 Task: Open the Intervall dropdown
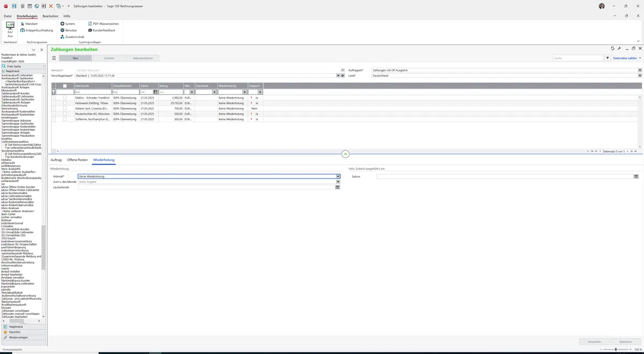pos(338,176)
